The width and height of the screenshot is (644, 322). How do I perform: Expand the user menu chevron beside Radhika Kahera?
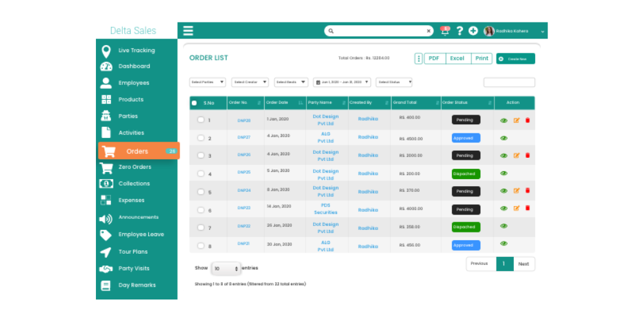[x=542, y=32]
